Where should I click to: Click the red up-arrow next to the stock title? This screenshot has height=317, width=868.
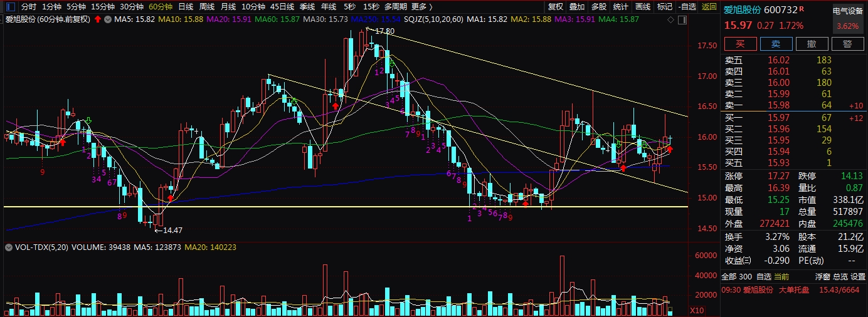(98, 19)
